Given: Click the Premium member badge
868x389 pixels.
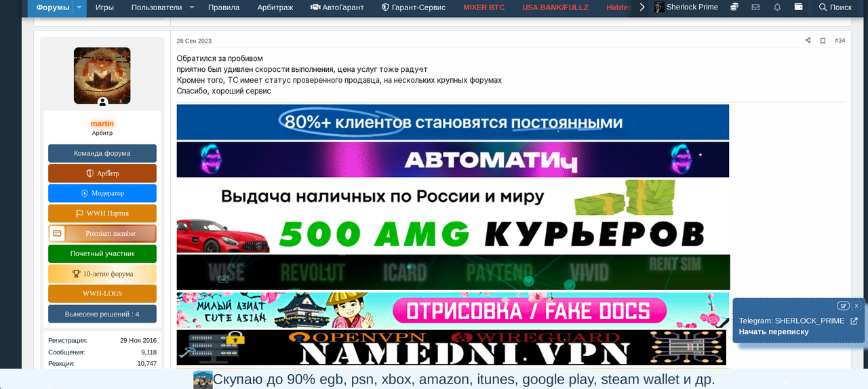Looking at the screenshot, I should coord(102,234).
